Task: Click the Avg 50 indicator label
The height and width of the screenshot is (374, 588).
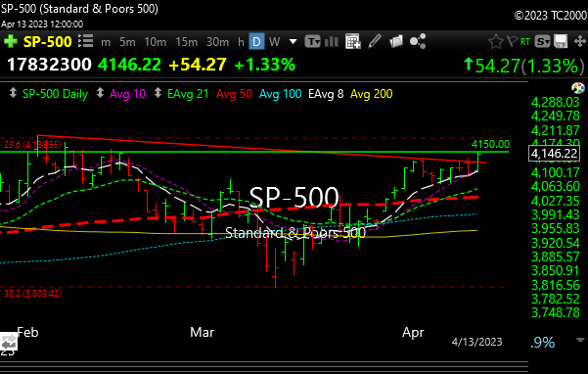Action: click(234, 94)
